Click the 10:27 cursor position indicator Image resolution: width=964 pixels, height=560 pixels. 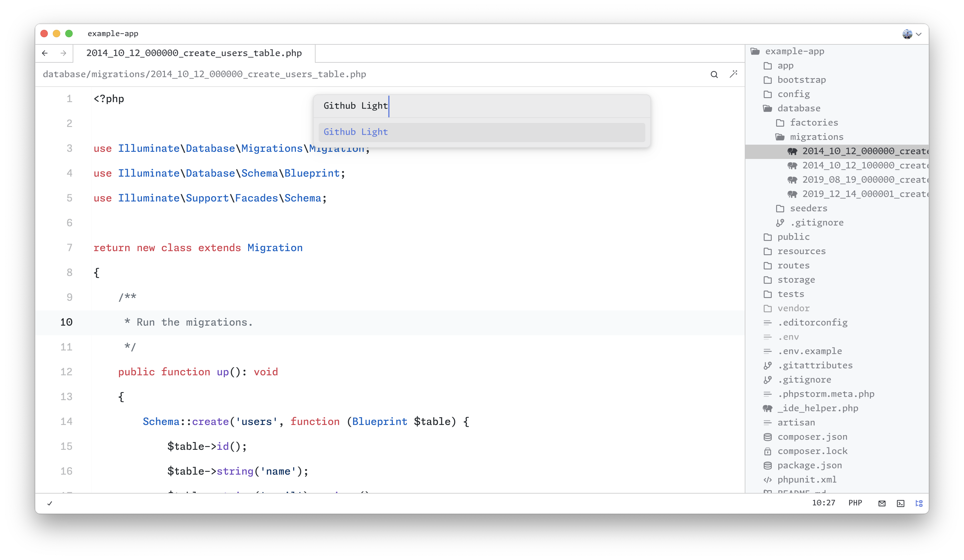[823, 503]
